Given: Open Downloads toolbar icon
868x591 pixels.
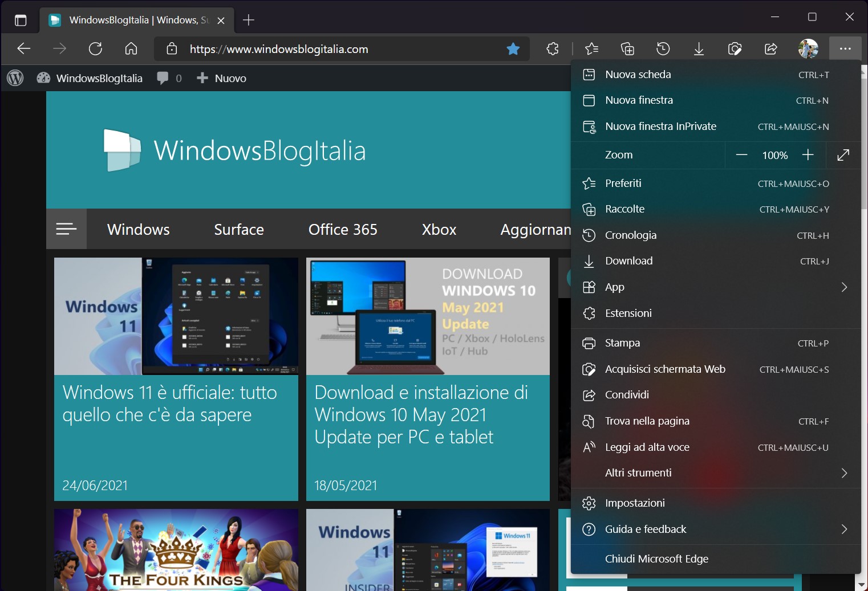Looking at the screenshot, I should pos(699,49).
